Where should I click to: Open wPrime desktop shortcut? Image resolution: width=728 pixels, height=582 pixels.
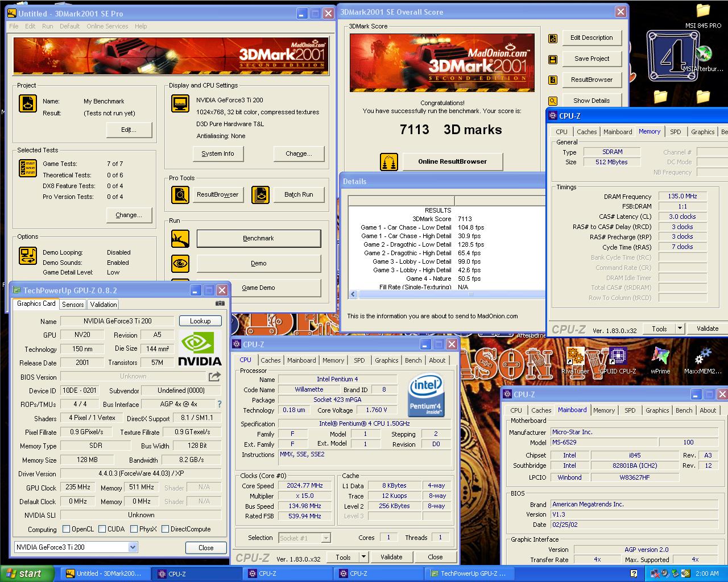(660, 361)
